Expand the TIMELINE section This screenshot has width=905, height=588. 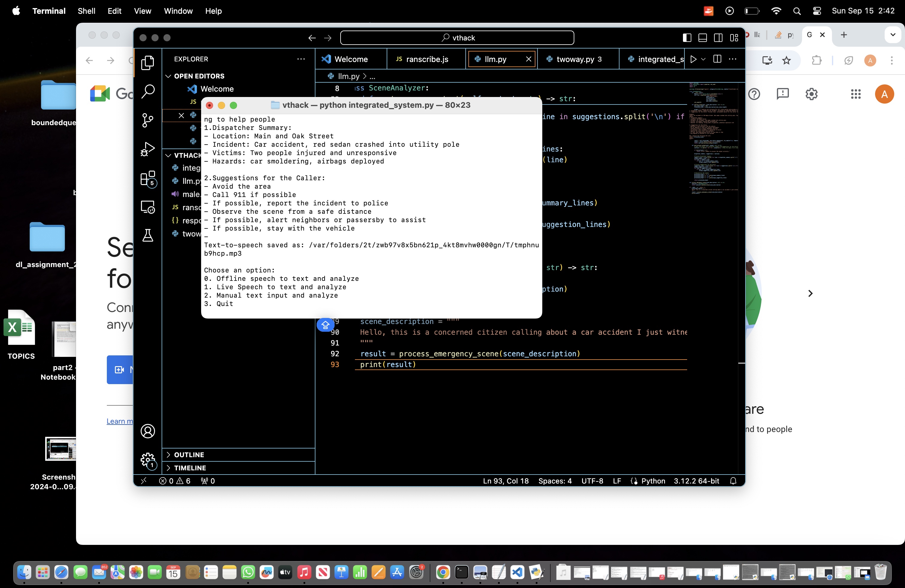(190, 468)
